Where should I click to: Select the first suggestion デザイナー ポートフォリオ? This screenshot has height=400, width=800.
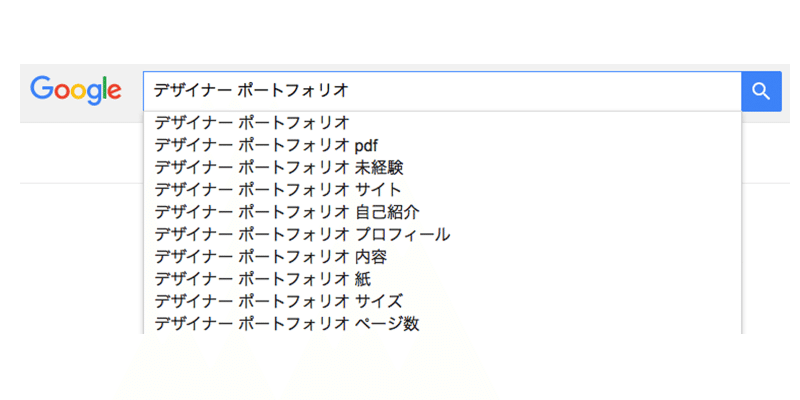pos(442,123)
